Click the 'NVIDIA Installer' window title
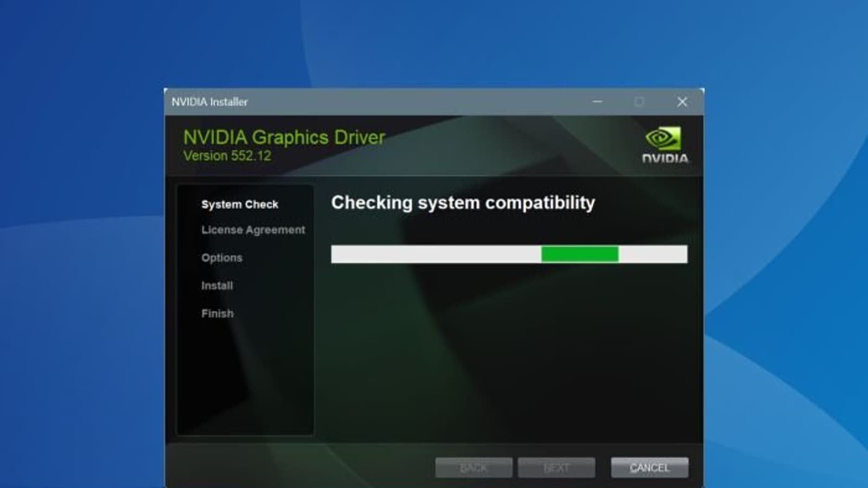Viewport: 868px width, 488px height. click(209, 102)
